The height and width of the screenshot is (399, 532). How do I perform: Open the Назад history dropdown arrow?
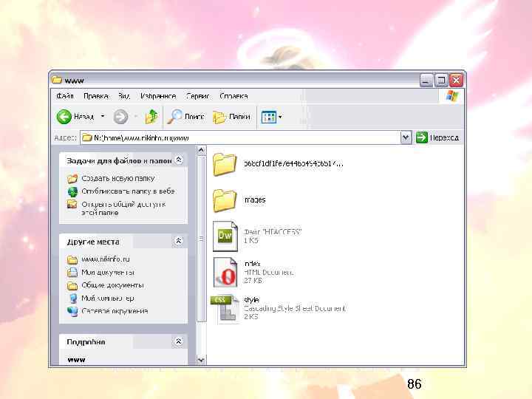[103, 117]
